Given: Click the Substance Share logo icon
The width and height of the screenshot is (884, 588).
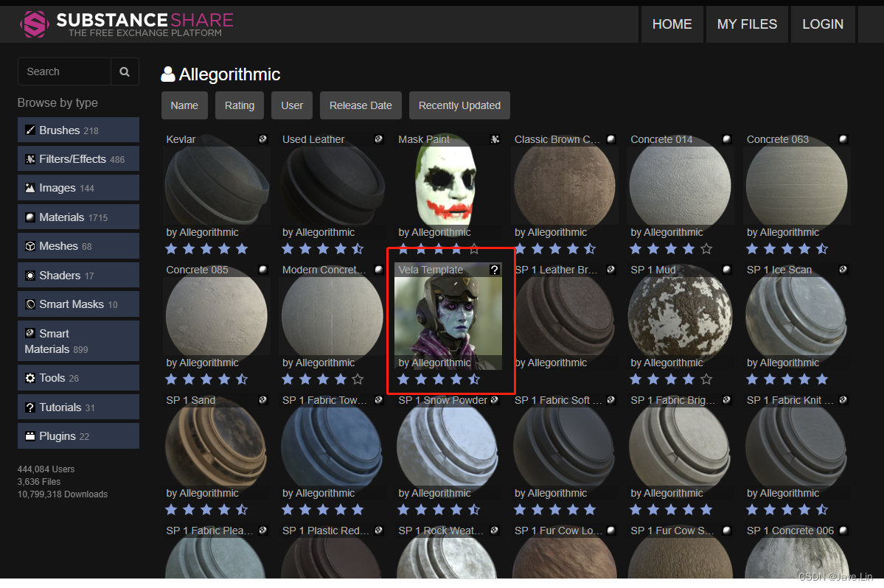Looking at the screenshot, I should point(34,24).
